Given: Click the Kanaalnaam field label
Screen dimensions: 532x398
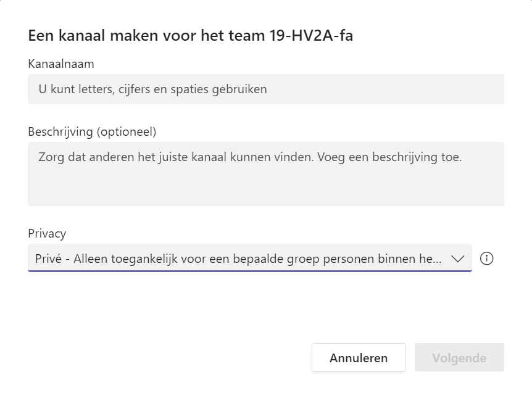Looking at the screenshot, I should tap(61, 64).
